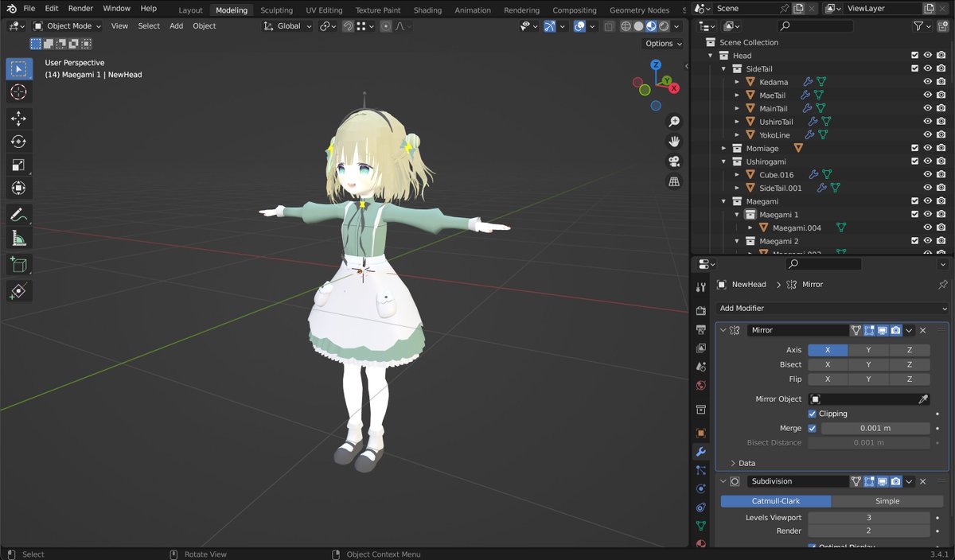Select the Rotate tool
955x560 pixels.
[x=18, y=142]
